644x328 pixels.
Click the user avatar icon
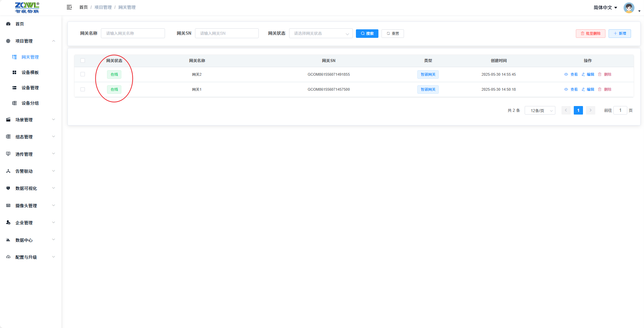point(629,8)
